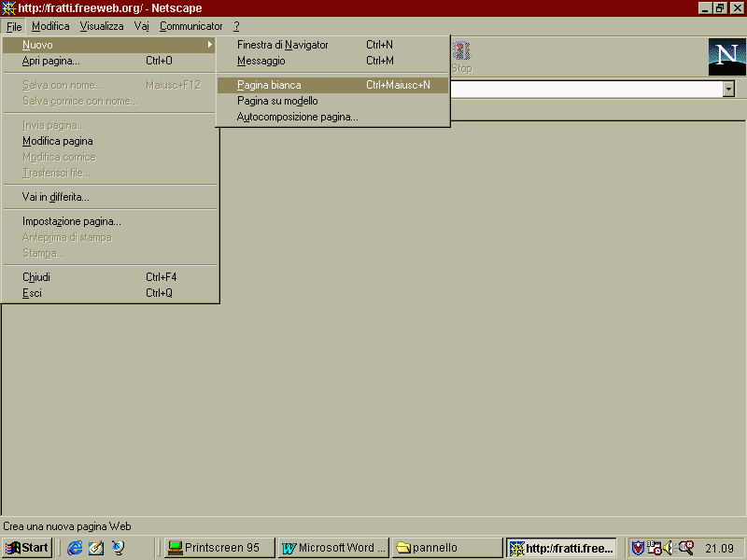Click the scheduler tray icon

click(x=654, y=548)
